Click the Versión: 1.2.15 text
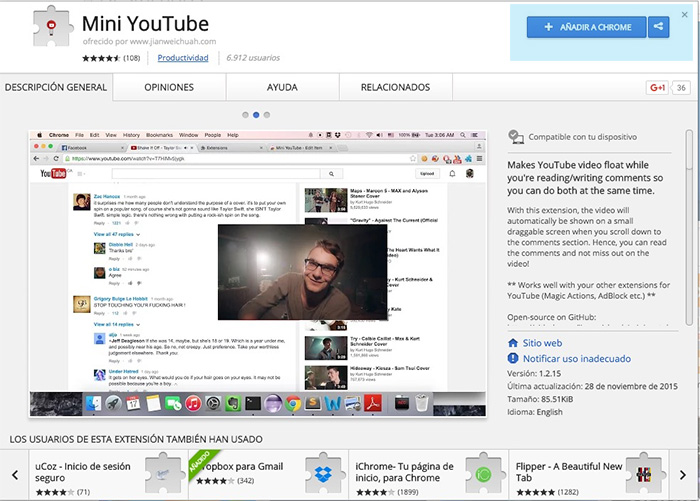The width and height of the screenshot is (700, 501). pyautogui.click(x=534, y=373)
